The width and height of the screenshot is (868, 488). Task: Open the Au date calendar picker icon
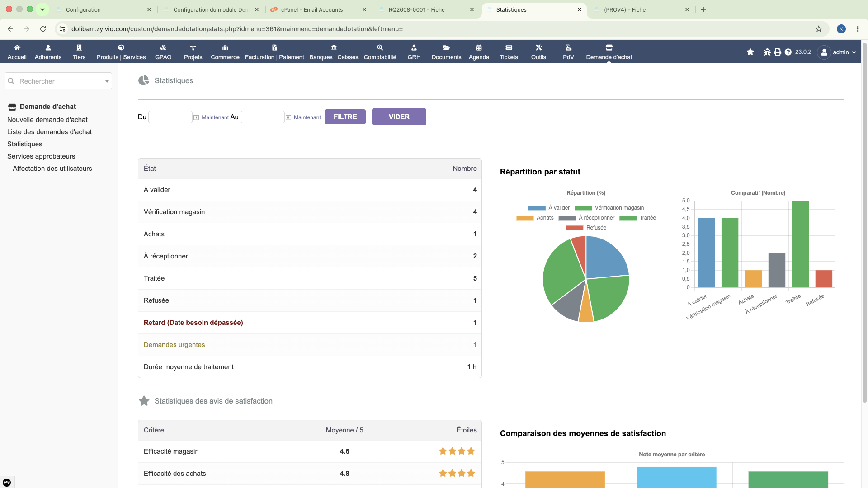[288, 117]
